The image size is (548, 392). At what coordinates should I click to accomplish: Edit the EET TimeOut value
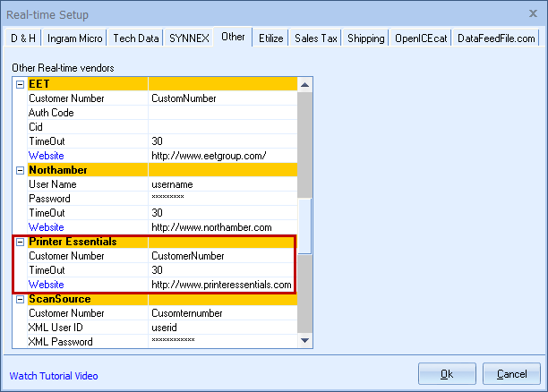(223, 141)
